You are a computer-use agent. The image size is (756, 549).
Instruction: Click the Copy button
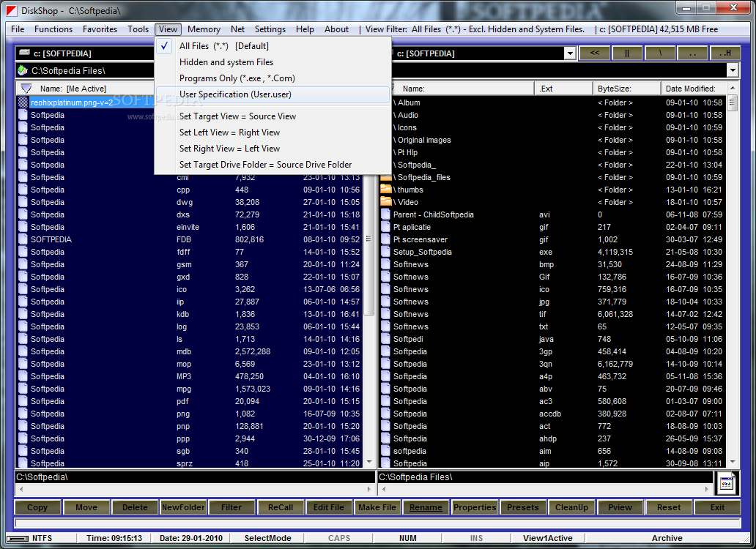pyautogui.click(x=37, y=507)
